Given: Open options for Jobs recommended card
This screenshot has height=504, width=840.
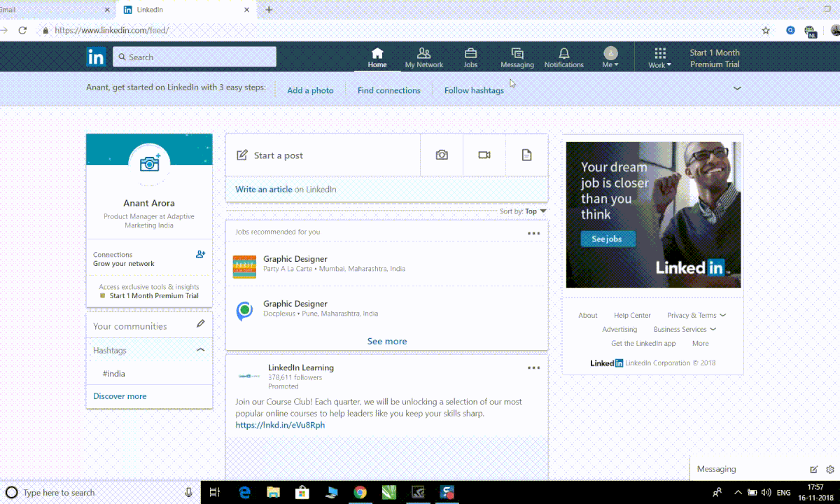Looking at the screenshot, I should (x=533, y=233).
